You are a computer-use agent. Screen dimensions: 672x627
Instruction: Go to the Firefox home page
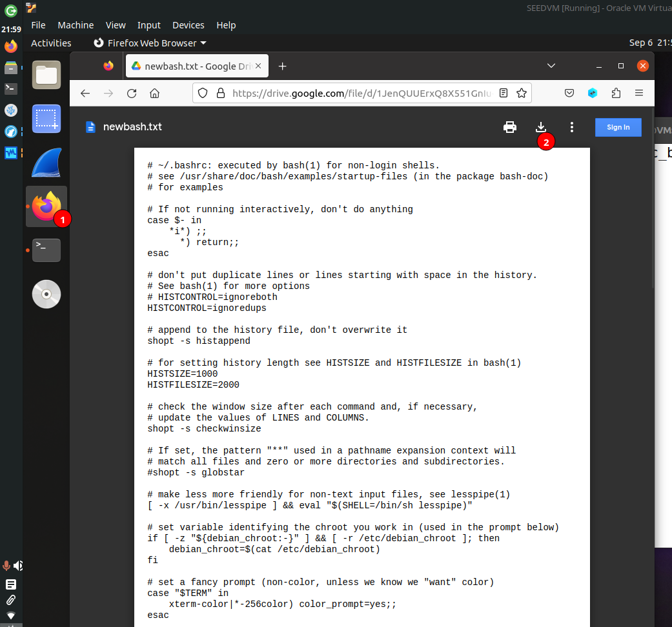click(x=155, y=93)
